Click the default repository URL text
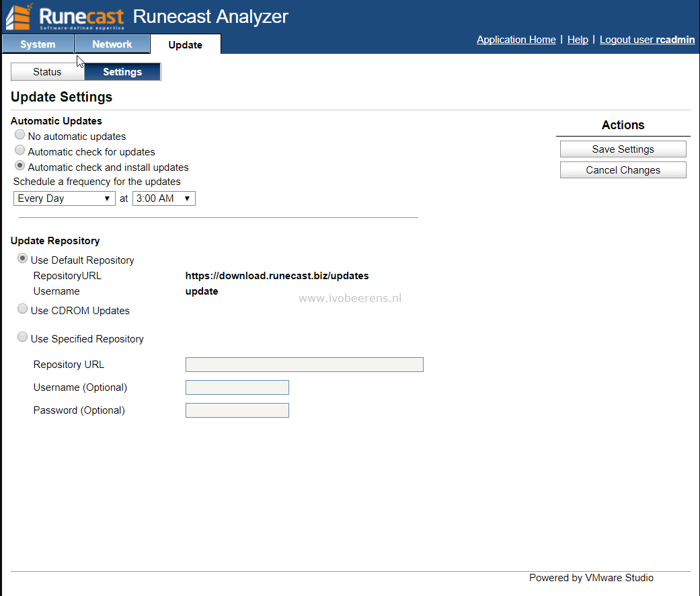 click(x=277, y=276)
